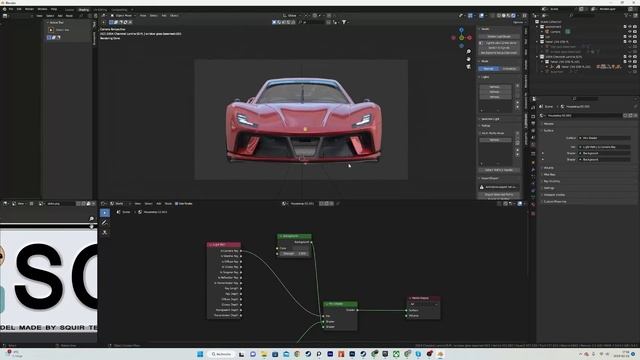Expand the Volume panel in world properties
Viewport: 640px width, 360px height.
point(549,167)
